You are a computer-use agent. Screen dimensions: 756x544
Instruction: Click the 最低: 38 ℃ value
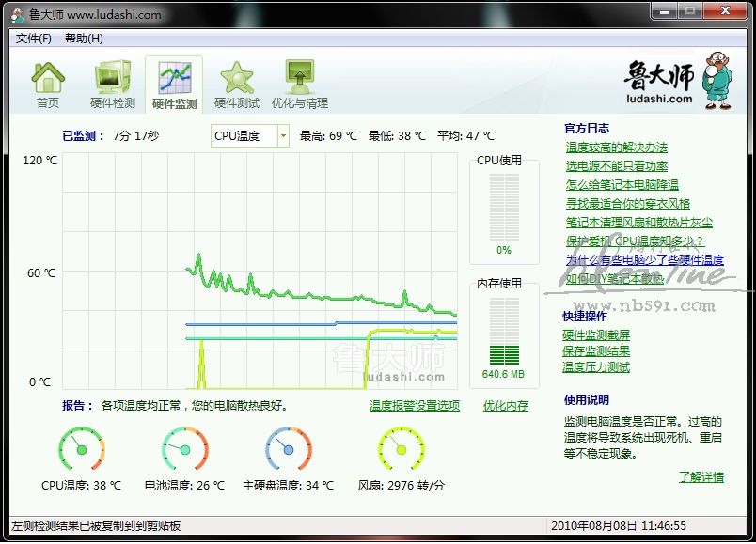397,136
